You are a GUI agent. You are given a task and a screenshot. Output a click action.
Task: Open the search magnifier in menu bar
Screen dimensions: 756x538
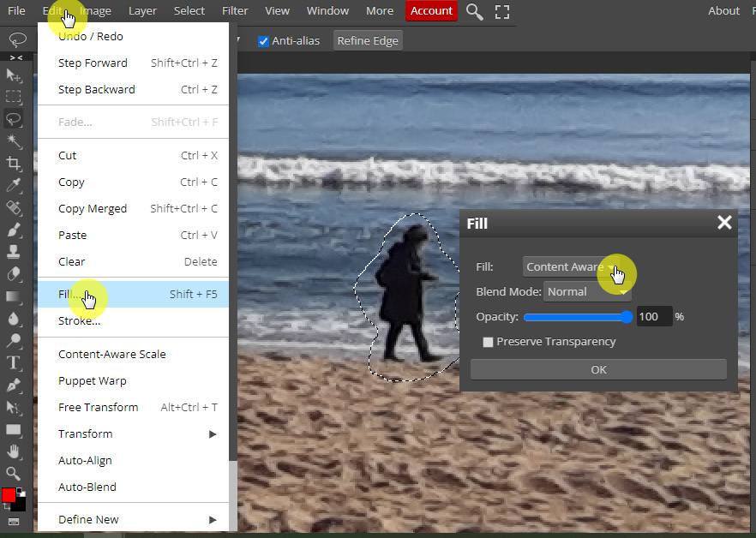coord(475,11)
